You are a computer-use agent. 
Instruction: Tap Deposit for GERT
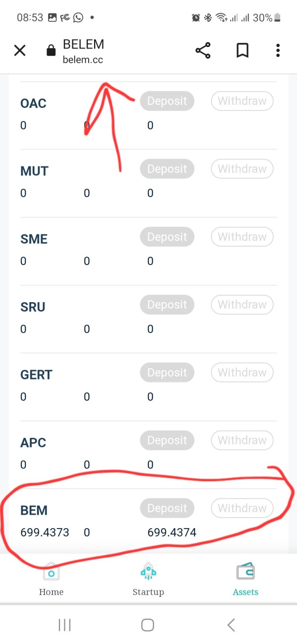click(167, 373)
